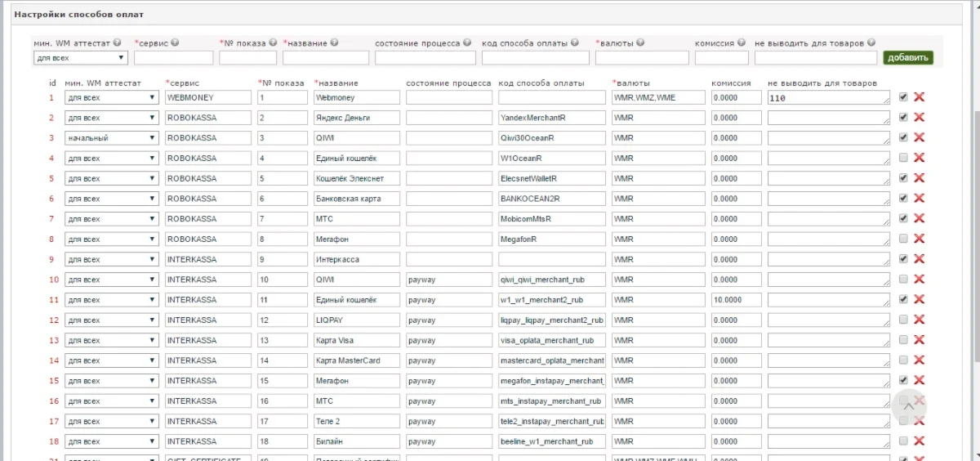The width and height of the screenshot is (980, 461).
Task: Show help for комиссия field
Action: coord(741,43)
